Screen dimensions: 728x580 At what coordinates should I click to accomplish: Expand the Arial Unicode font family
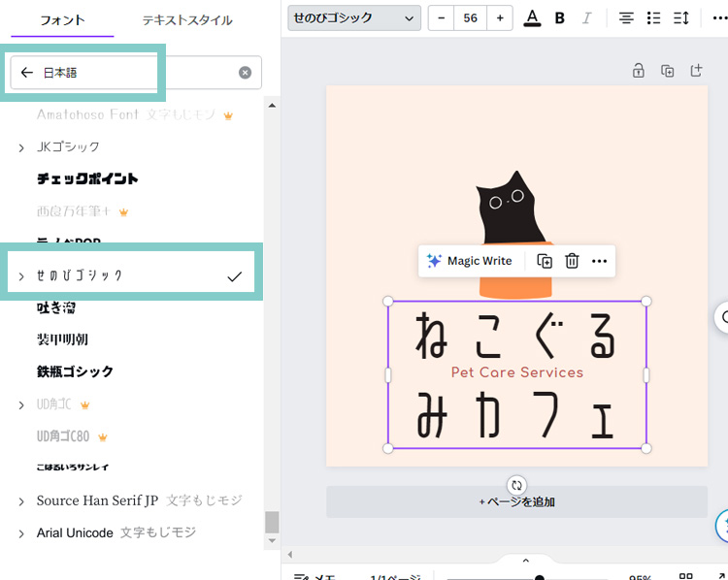pos(21,533)
